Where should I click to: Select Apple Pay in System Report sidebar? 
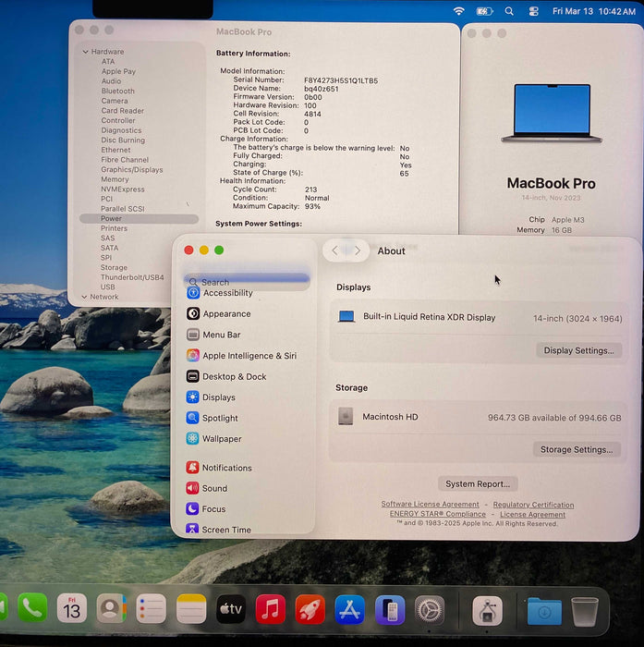118,71
